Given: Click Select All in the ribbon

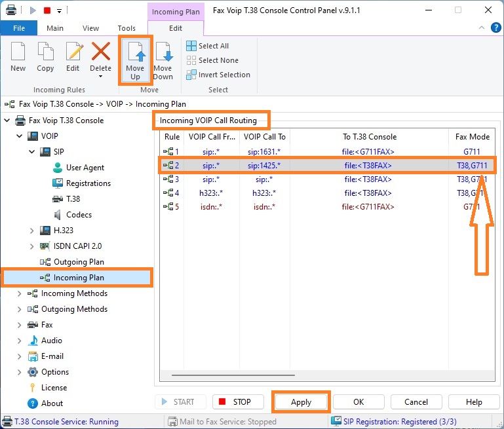Looking at the screenshot, I should coord(208,46).
